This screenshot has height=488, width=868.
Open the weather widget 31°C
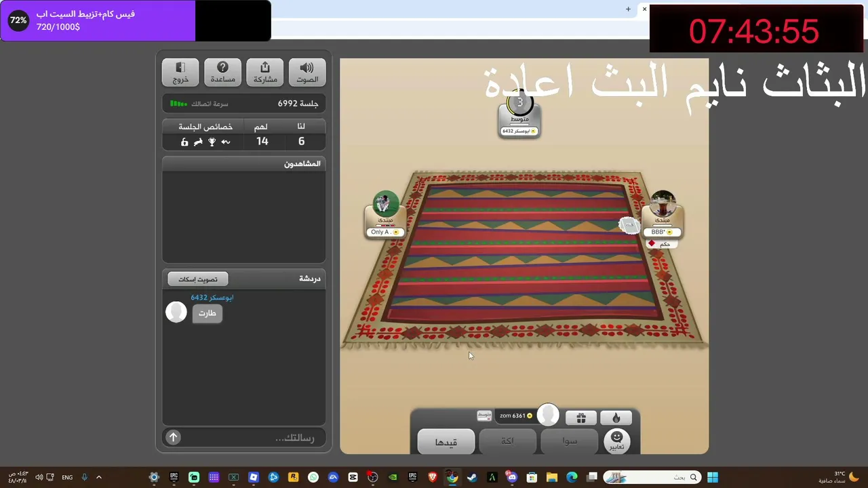pyautogui.click(x=840, y=477)
